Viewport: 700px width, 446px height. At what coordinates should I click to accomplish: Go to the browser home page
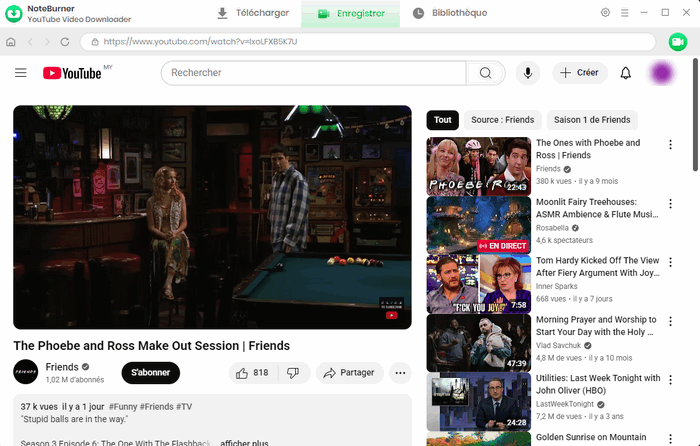(x=11, y=42)
